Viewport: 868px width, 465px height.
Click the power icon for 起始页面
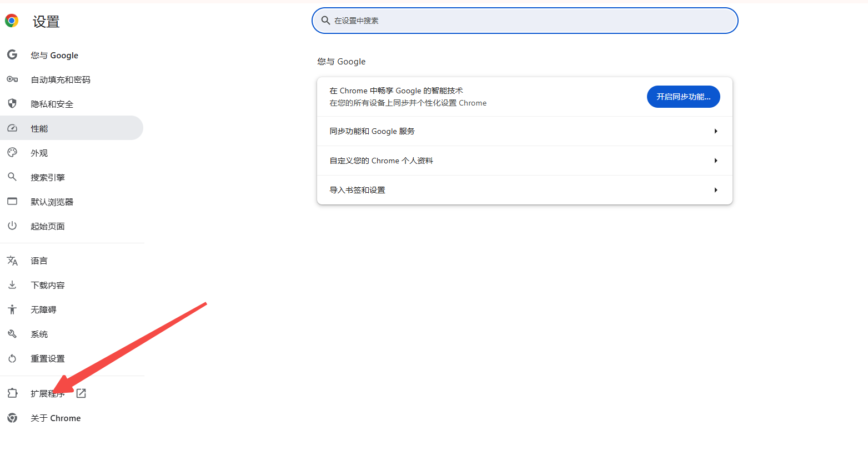pyautogui.click(x=12, y=226)
